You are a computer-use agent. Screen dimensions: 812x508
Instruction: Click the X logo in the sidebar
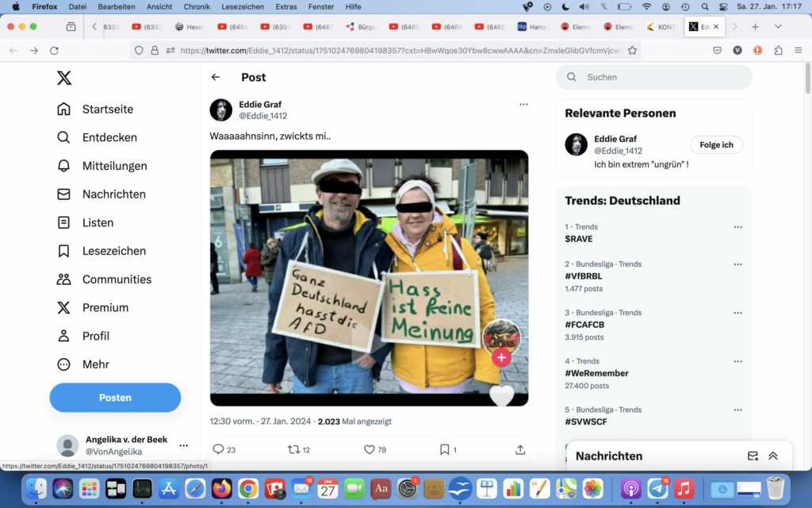(x=64, y=78)
